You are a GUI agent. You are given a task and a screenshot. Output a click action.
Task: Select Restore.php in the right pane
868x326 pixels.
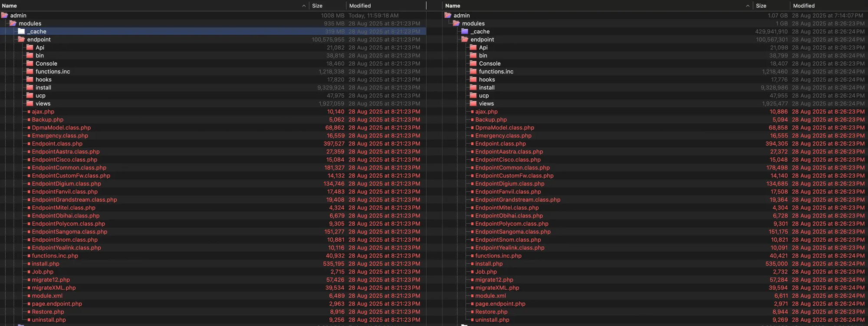pyautogui.click(x=491, y=312)
